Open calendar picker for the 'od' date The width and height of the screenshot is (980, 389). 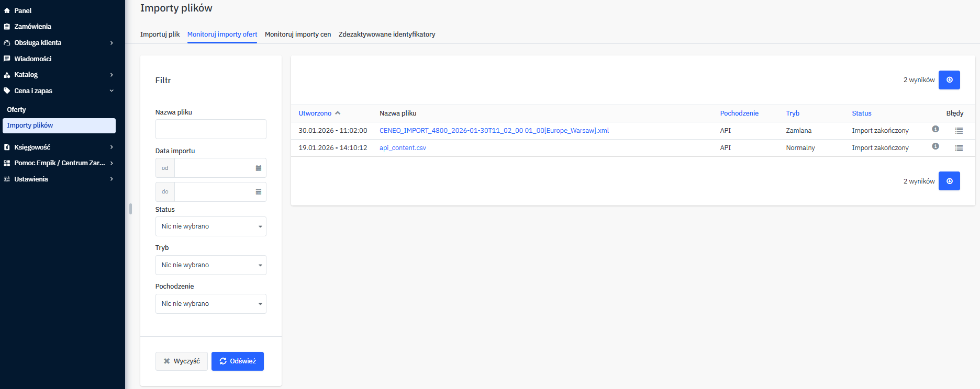tap(258, 168)
